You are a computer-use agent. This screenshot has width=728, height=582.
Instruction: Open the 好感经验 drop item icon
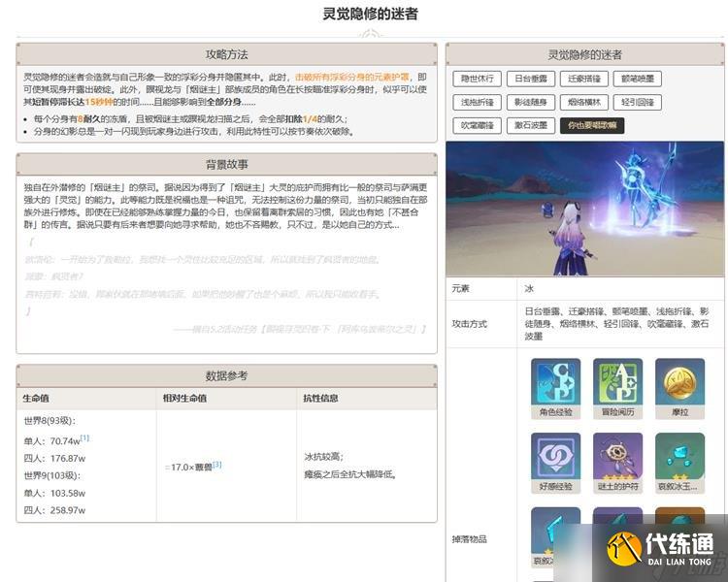(555, 463)
